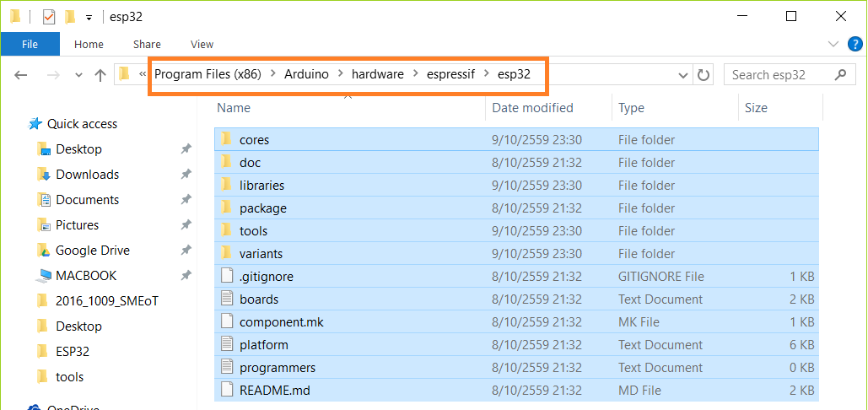Click the 9/10/2559 23:30 date of cores
Viewport: 868px width, 410px height.
pyautogui.click(x=536, y=140)
